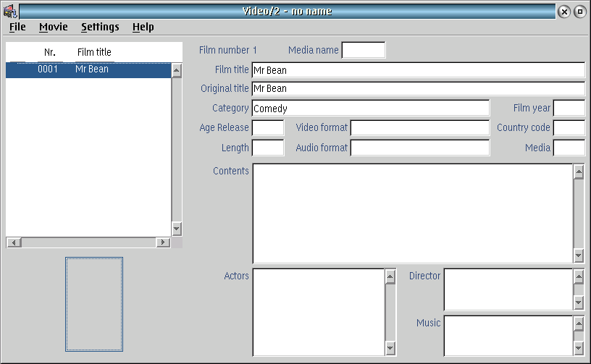Click the Actors box scroll up arrow

click(390, 277)
